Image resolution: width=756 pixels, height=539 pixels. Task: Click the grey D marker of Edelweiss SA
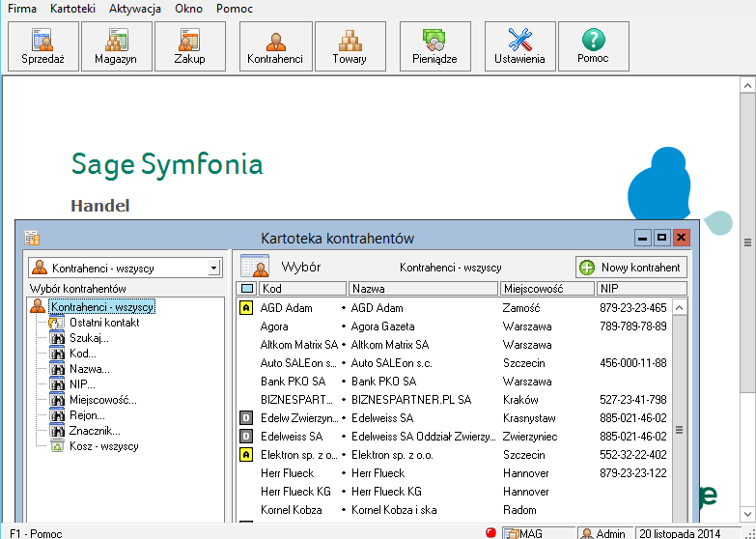pos(246,437)
